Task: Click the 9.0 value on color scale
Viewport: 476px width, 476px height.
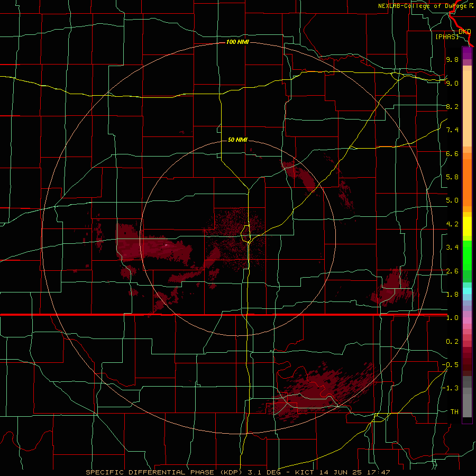Action: point(452,83)
